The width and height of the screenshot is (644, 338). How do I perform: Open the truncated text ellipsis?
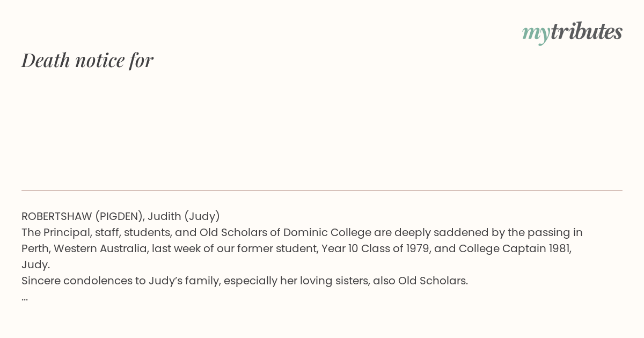[25, 297]
